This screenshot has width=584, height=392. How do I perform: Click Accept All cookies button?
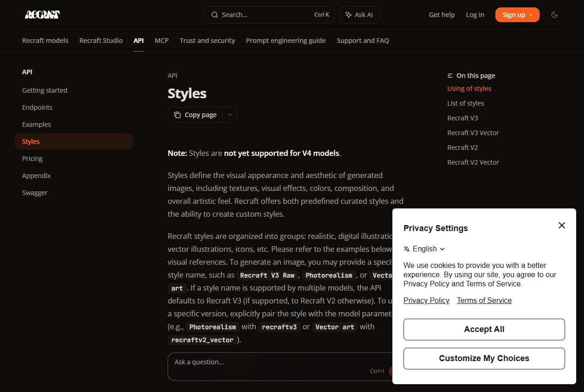point(484,329)
